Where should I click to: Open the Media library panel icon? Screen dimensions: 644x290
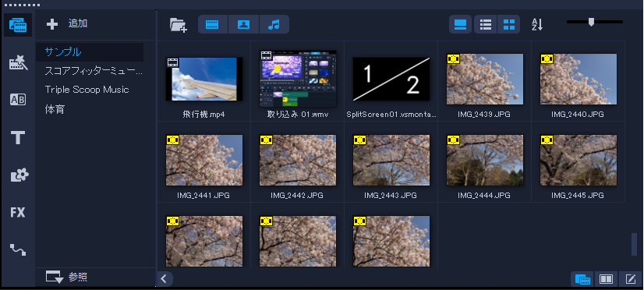pyautogui.click(x=18, y=25)
